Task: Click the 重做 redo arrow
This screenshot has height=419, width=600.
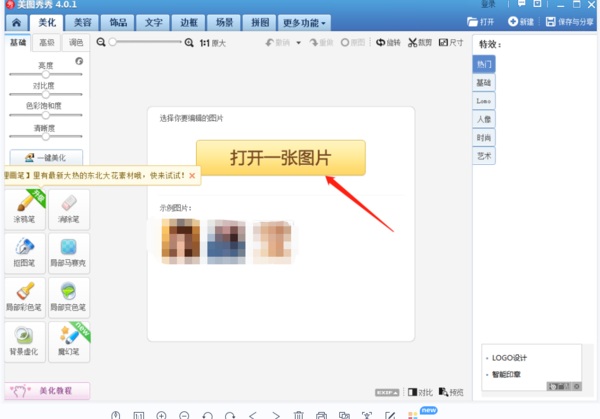Action: point(321,42)
